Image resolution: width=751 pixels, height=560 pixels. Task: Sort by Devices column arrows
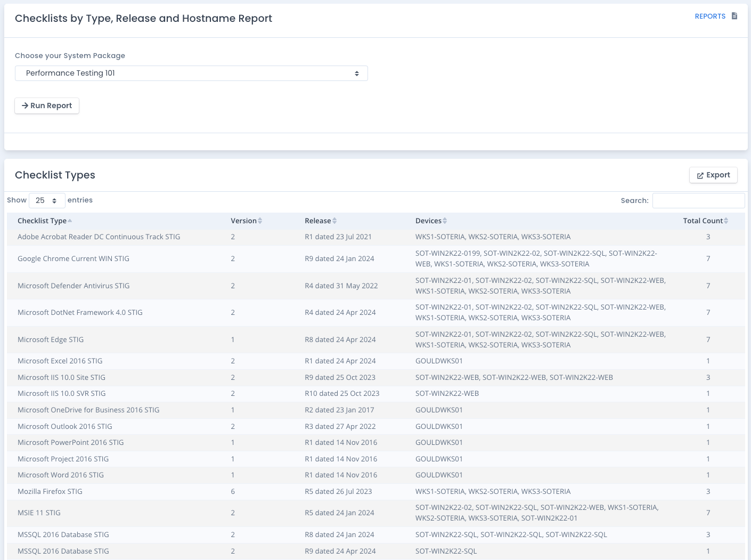pos(445,221)
